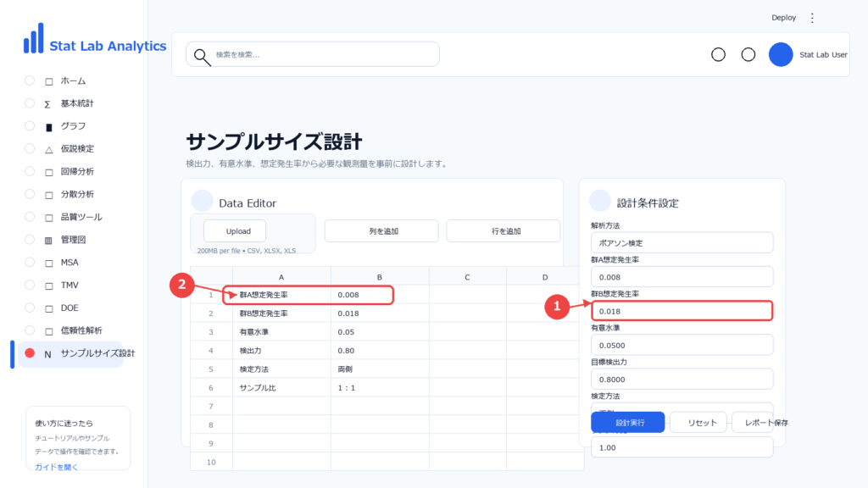This screenshot has height=488, width=868.
Task: Run the design with 設計実行 button
Action: point(628,422)
